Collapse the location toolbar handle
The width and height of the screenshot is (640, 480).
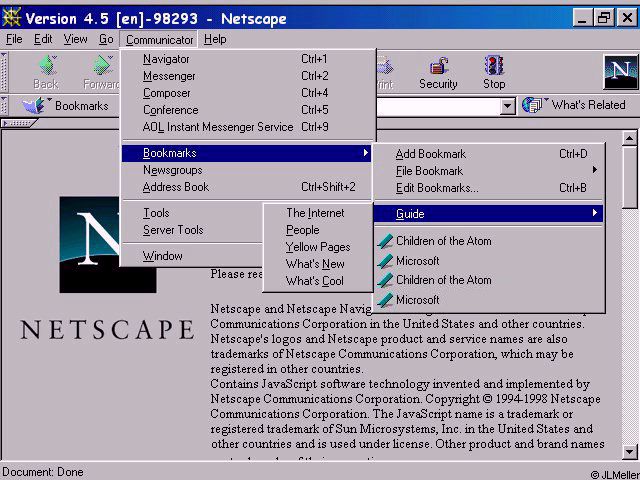tap(4, 106)
